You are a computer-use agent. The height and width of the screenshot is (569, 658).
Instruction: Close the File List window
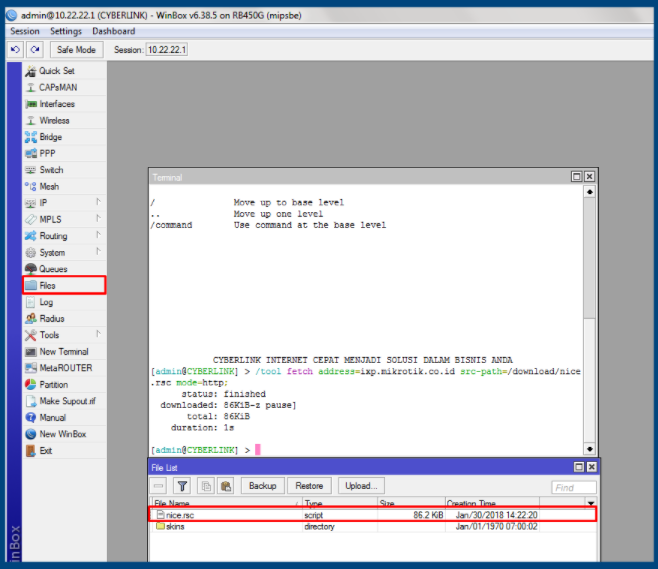[591, 467]
